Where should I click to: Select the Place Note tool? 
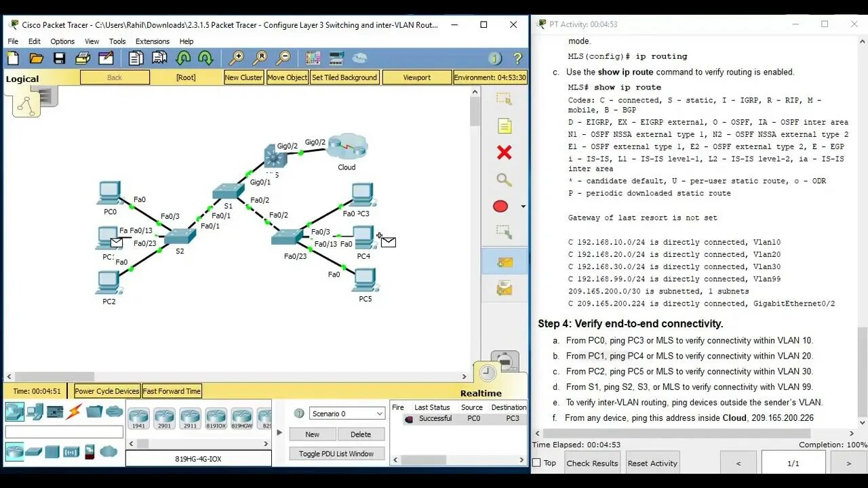pyautogui.click(x=504, y=126)
